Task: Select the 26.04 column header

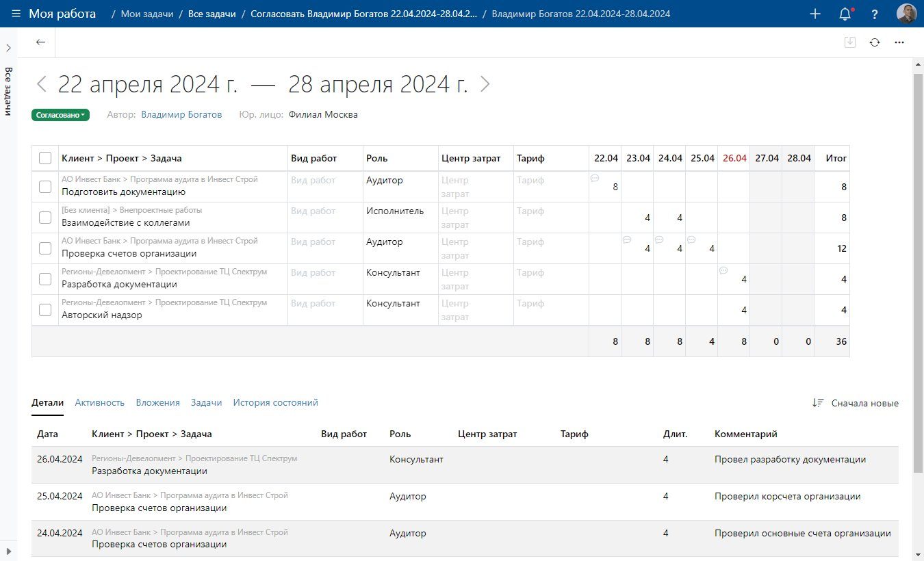Action: click(x=734, y=158)
